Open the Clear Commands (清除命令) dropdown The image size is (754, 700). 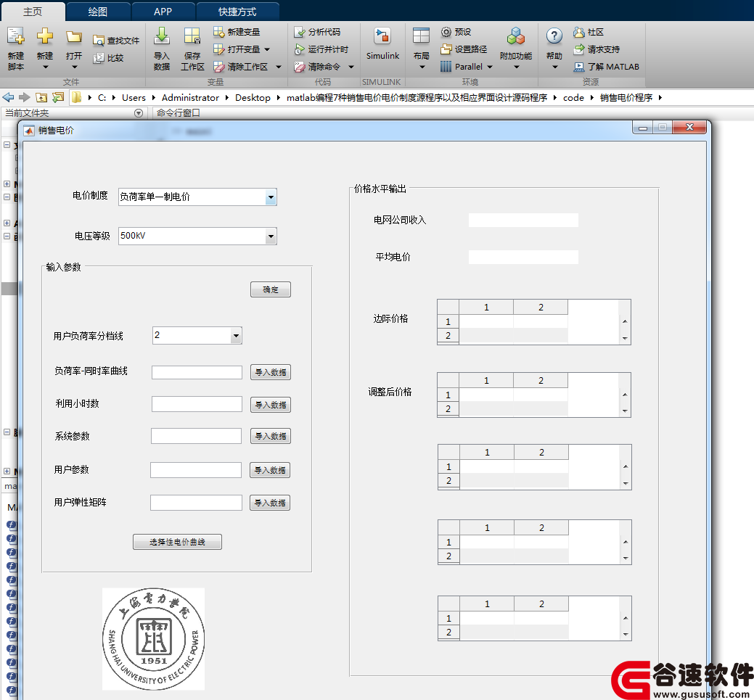(x=351, y=67)
